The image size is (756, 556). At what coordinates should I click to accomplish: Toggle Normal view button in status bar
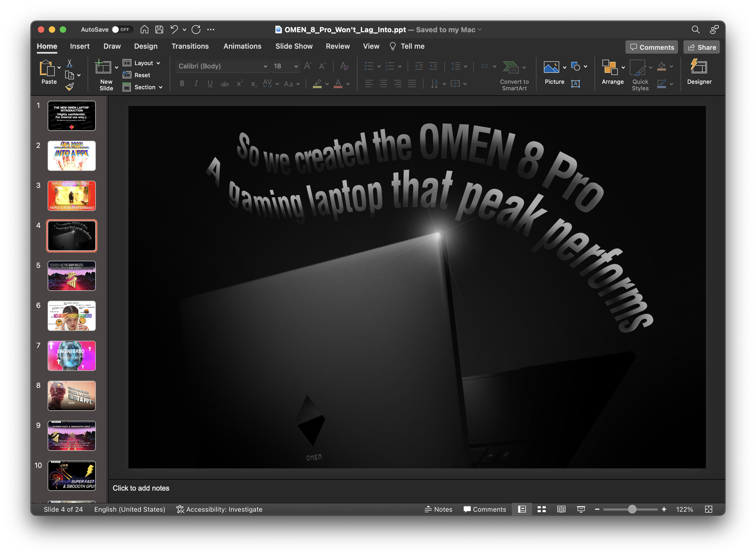522,509
